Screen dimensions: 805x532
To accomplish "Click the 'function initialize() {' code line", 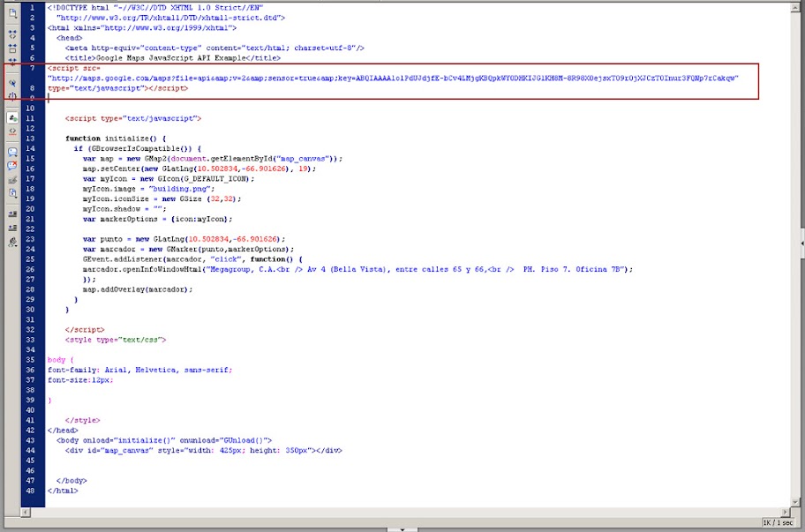I will pyautogui.click(x=116, y=139).
